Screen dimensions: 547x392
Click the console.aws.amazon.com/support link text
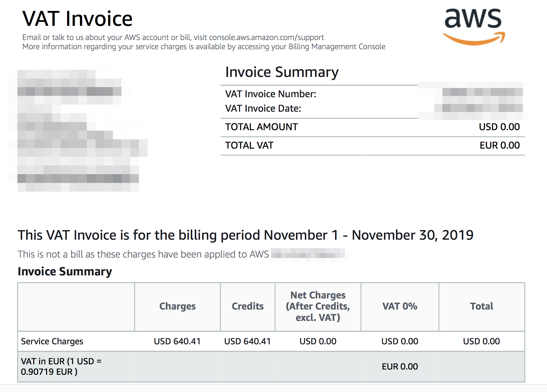[266, 37]
